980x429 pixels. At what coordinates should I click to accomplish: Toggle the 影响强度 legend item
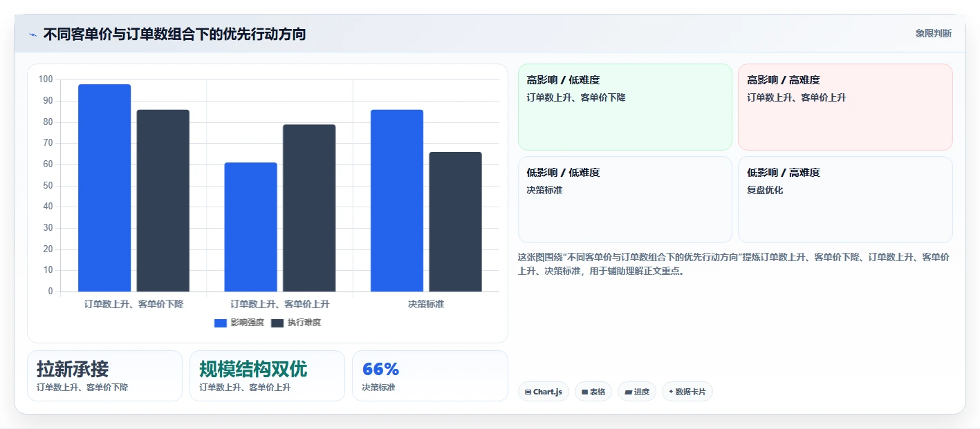239,323
